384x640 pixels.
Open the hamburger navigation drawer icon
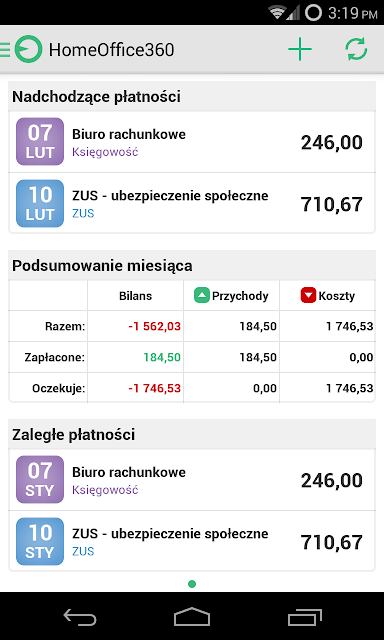coord(5,49)
